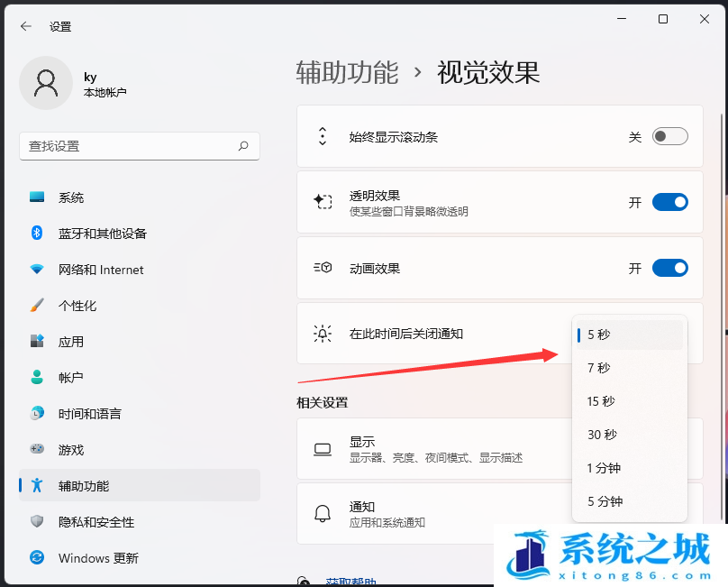728x587 pixels.
Task: Click the 系统 monitor icon
Action: [37, 197]
